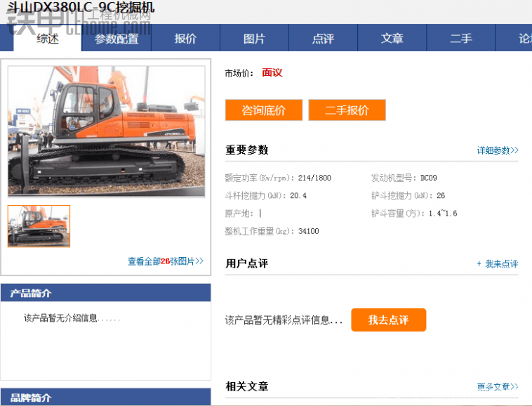Click the 斗杆挖掘力 value 20.4
Viewport: 532px width, 406px height.
click(298, 195)
